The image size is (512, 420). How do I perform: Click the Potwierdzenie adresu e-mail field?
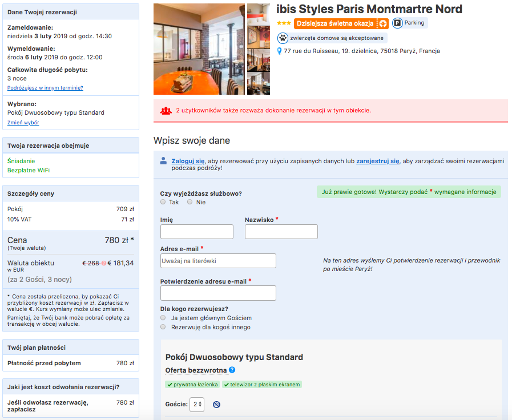[x=218, y=293]
